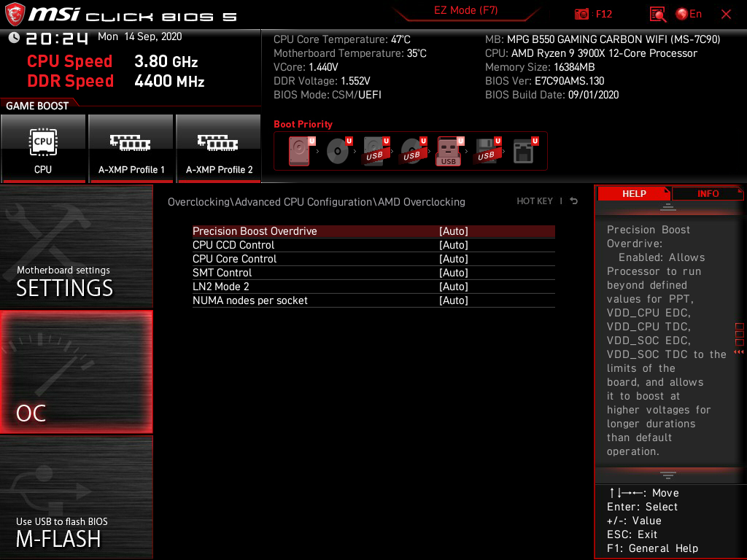Toggle the CPU Game Boost button
This screenshot has width=747, height=560.
click(43, 148)
